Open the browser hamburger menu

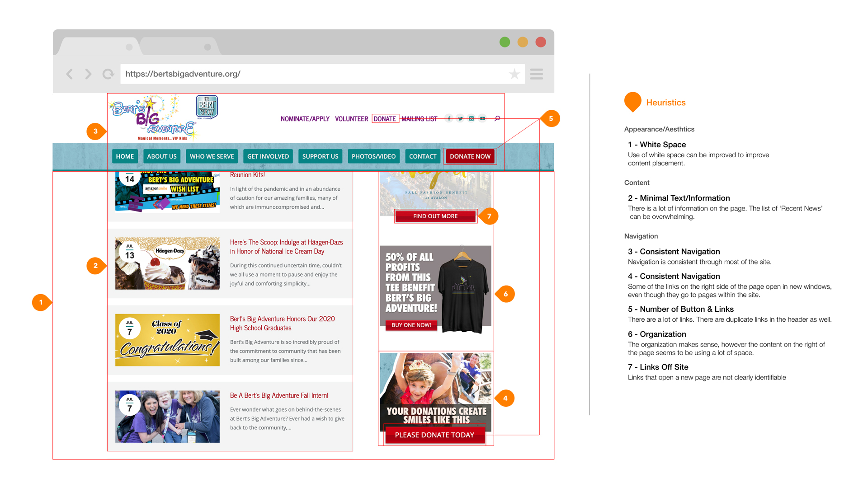click(x=536, y=74)
